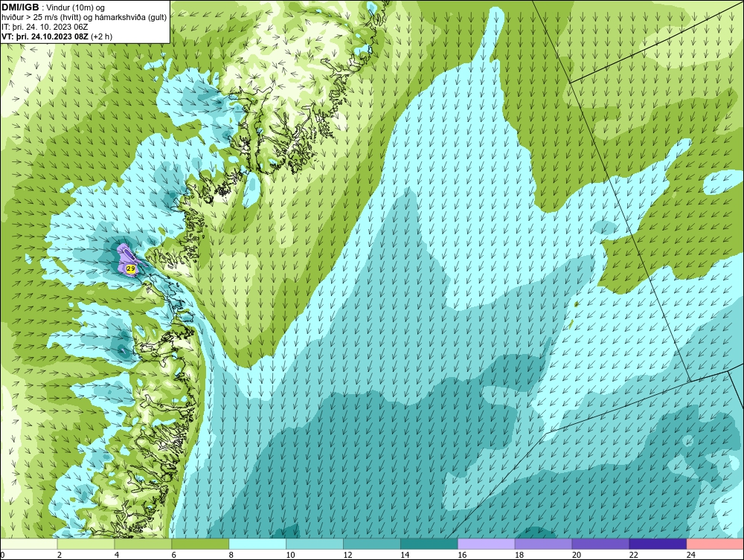Select the 2–4 m/s light green swatch

tap(86, 544)
